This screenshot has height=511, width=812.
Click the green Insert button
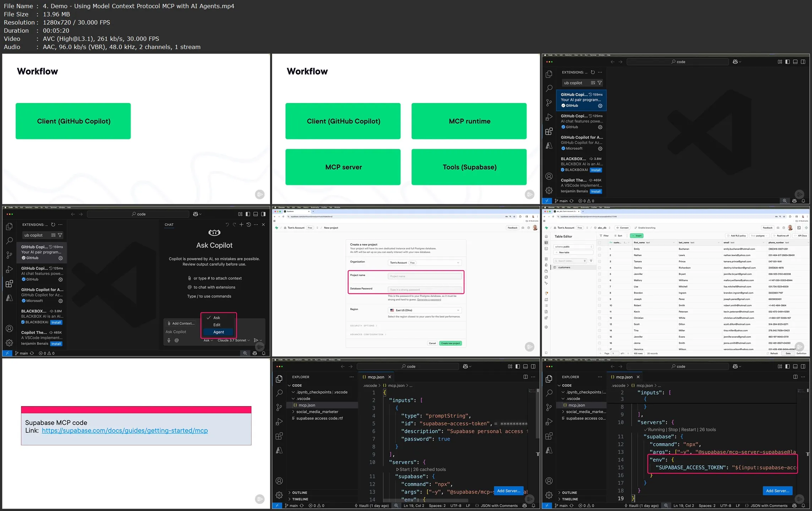tap(637, 236)
